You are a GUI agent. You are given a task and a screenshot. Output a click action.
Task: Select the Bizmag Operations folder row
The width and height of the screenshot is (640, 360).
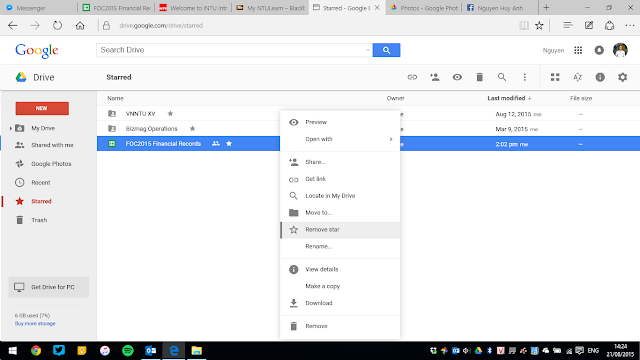pos(188,129)
